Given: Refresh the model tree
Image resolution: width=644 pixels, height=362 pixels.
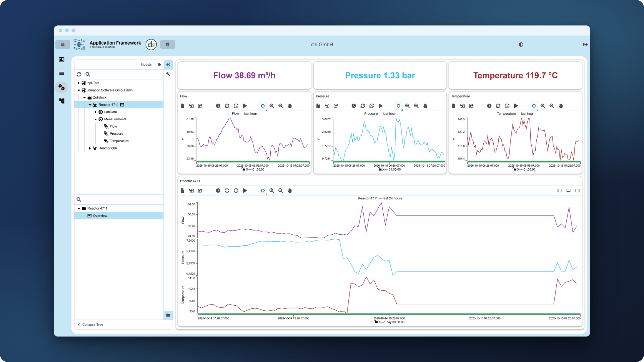Looking at the screenshot, I should pyautogui.click(x=79, y=74).
